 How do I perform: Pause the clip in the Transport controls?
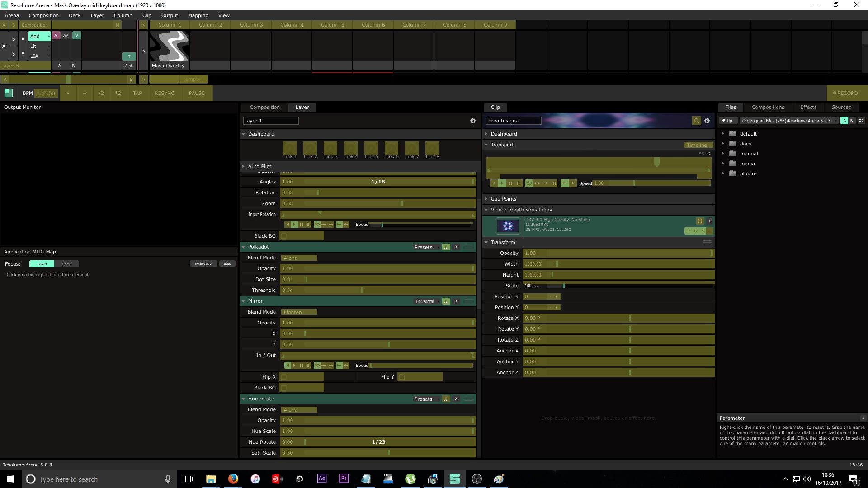510,183
